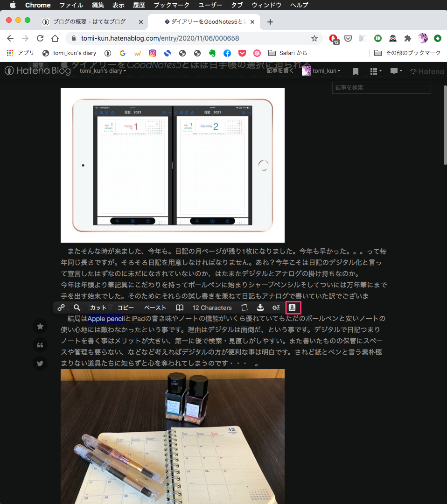Toggle the browser bookmark star in the address bar
The image size is (447, 504).
click(x=315, y=38)
